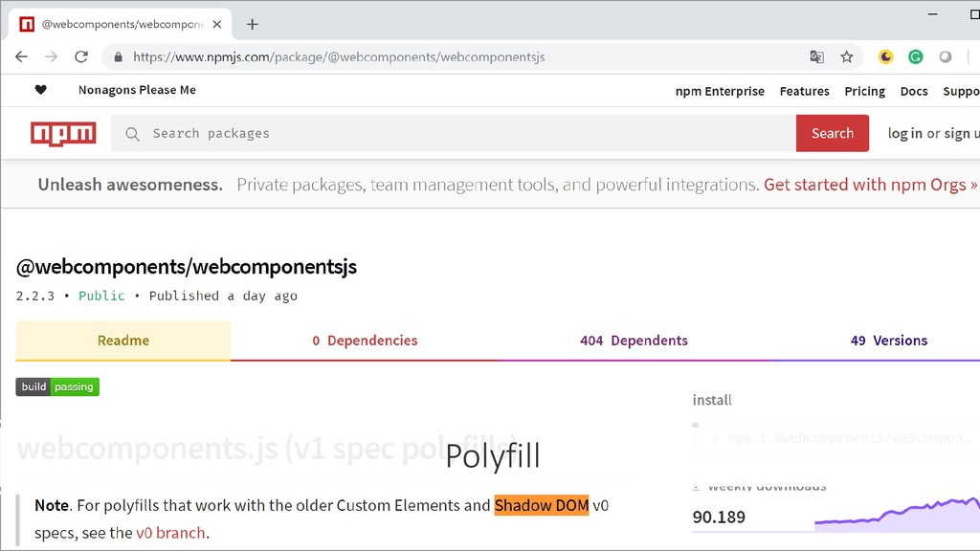Open the translate page icon in address bar
This screenshot has height=551, width=980.
click(816, 56)
